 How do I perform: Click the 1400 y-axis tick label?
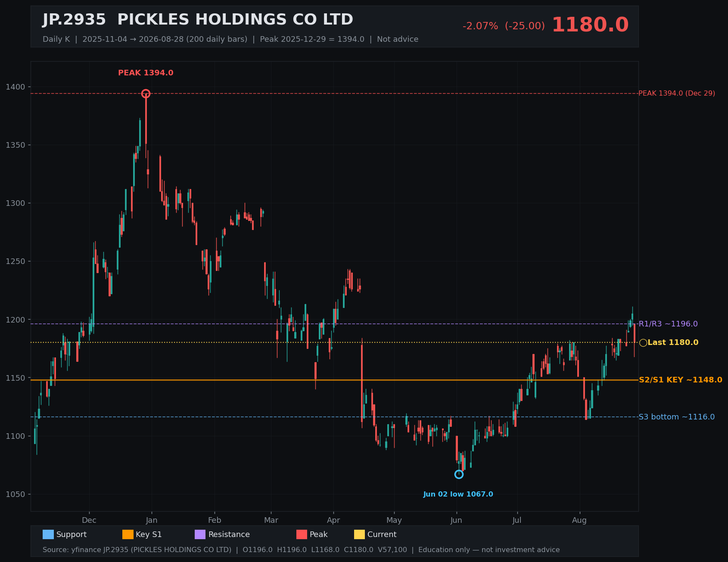coord(16,87)
